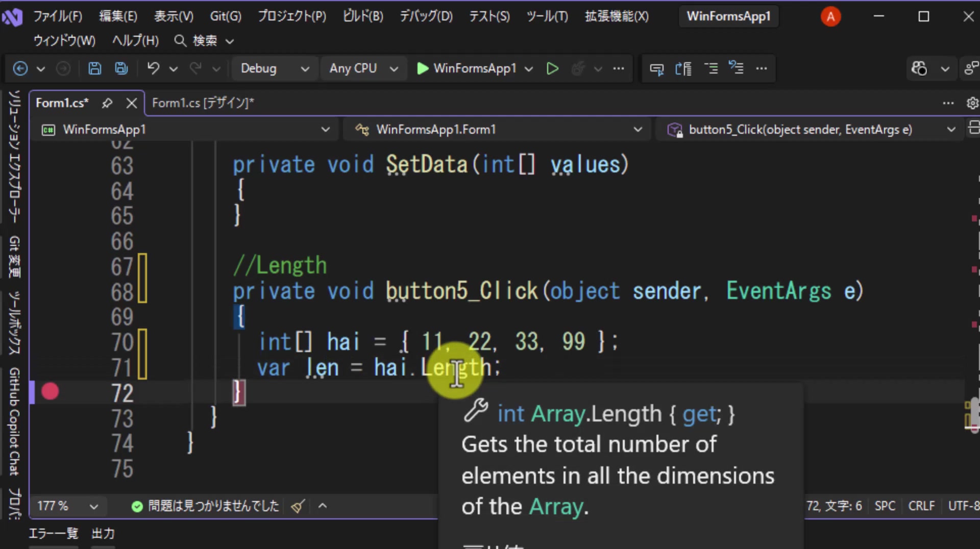This screenshot has width=980, height=549.
Task: Open the 拡張機能(X) menu
Action: [617, 16]
